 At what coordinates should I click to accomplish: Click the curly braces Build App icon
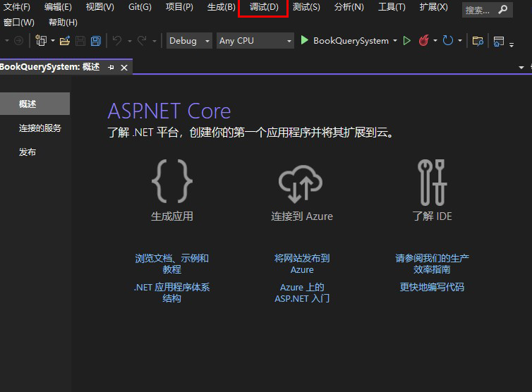[172, 181]
